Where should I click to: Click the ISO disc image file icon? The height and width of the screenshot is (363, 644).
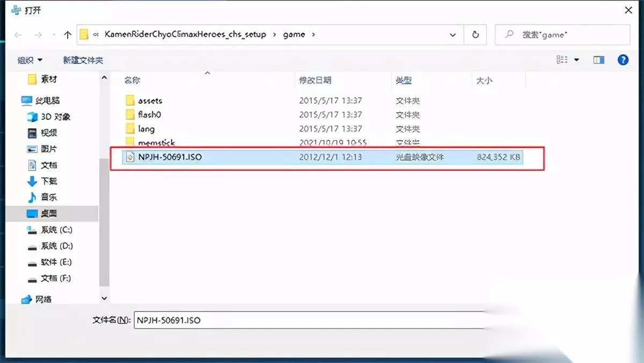(129, 157)
